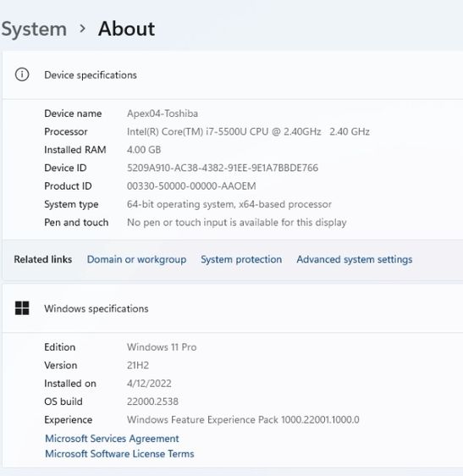Click the About breadcrumb title
The width and height of the screenshot is (463, 476).
126,29
